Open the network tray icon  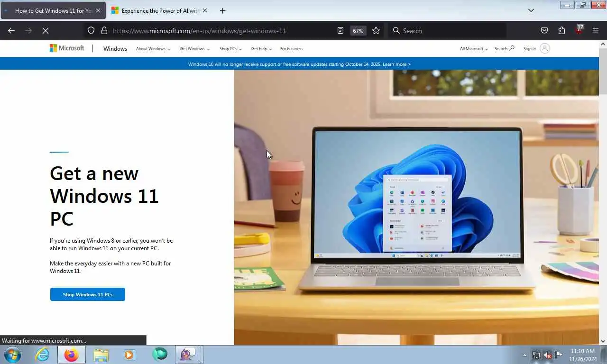(536, 355)
